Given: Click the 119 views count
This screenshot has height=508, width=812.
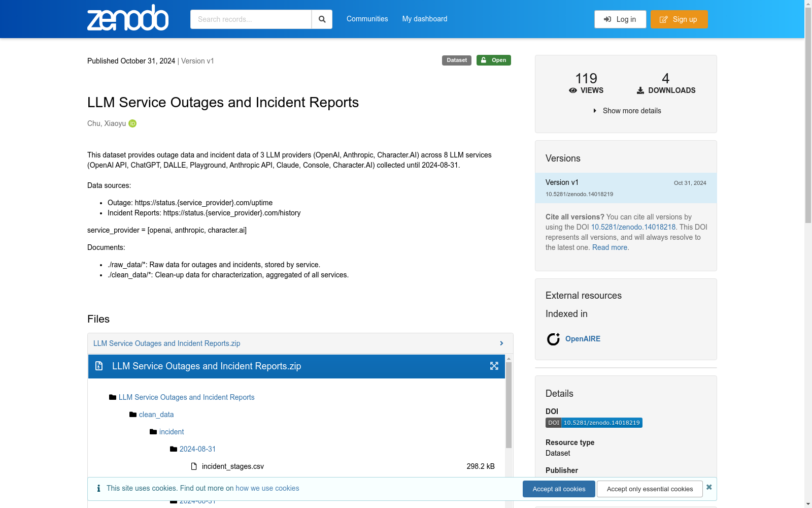Looking at the screenshot, I should (586, 78).
